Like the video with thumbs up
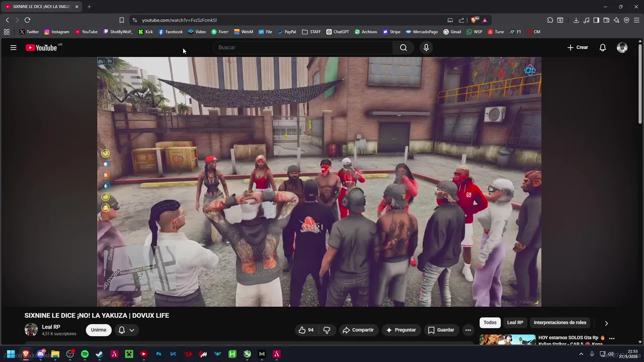644x362 pixels. pos(306,330)
